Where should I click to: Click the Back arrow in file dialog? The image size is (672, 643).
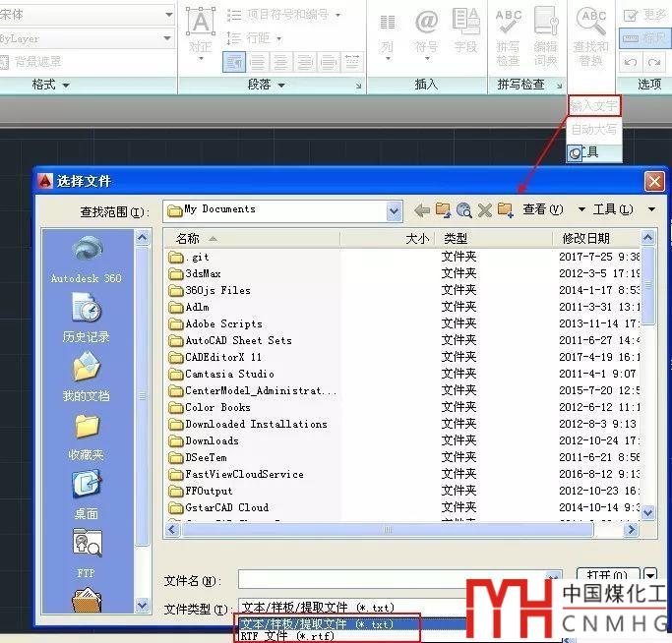click(422, 210)
